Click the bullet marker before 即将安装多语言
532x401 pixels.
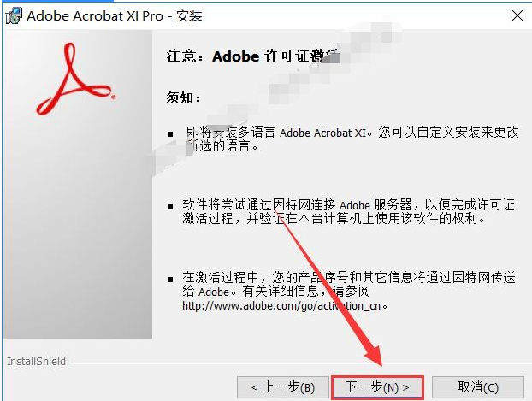click(x=170, y=134)
